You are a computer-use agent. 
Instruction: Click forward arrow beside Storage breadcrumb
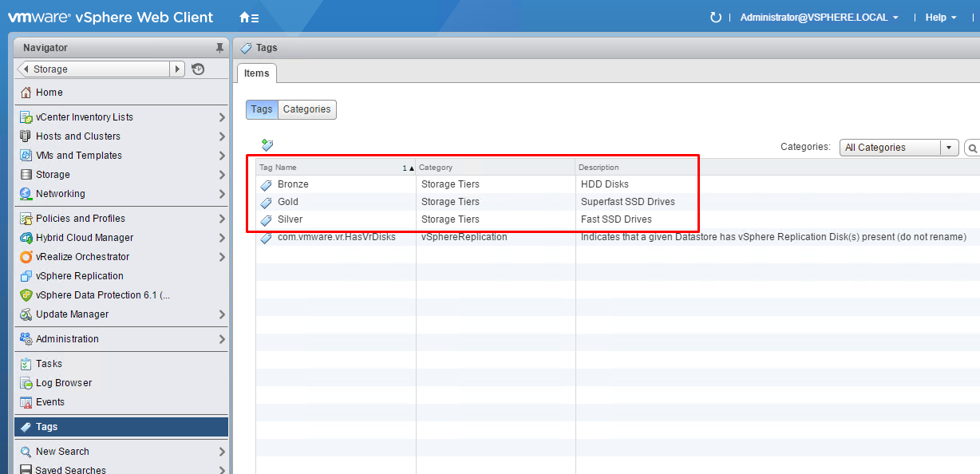coord(177,69)
